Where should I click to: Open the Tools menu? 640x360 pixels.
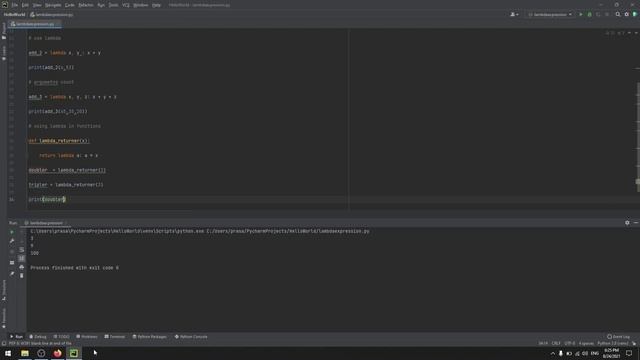tap(113, 5)
